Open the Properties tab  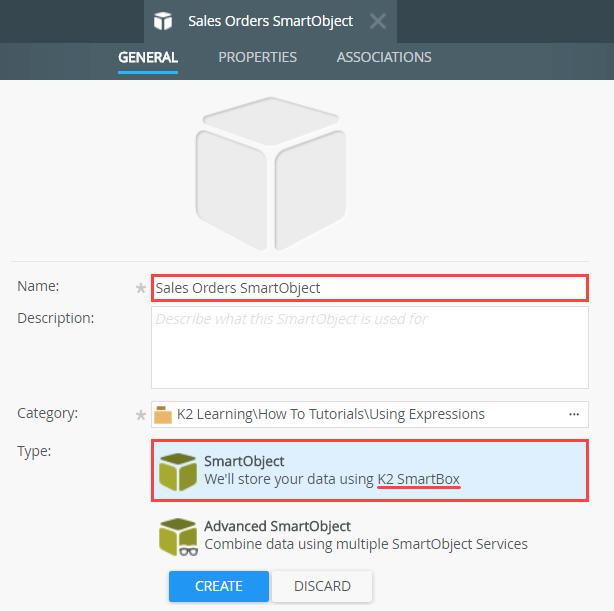coord(257,57)
